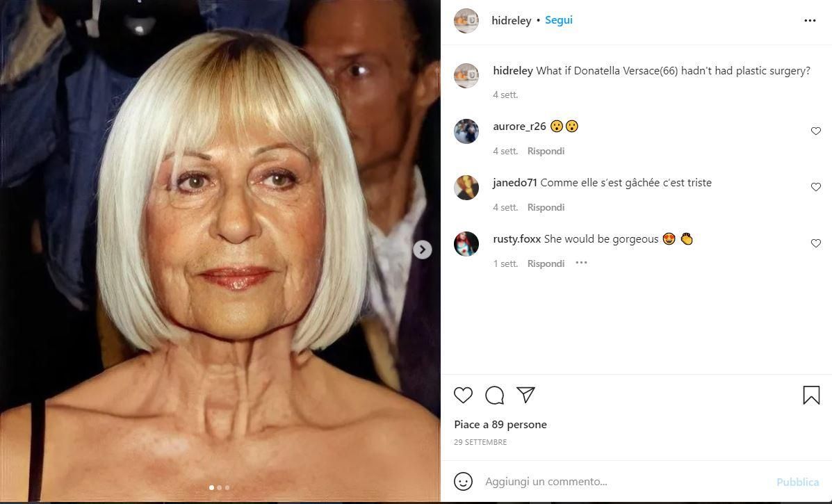832x504 pixels.
Task: Share the post via paper plane icon
Action: [x=525, y=396]
